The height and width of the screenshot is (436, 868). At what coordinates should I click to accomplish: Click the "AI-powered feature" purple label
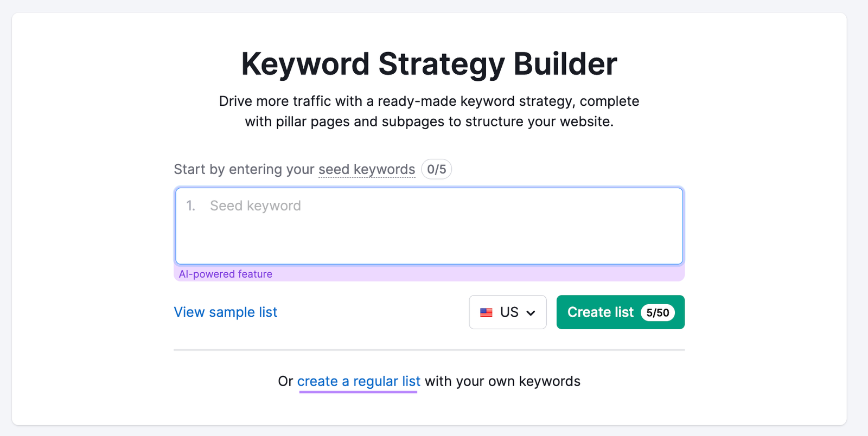226,274
